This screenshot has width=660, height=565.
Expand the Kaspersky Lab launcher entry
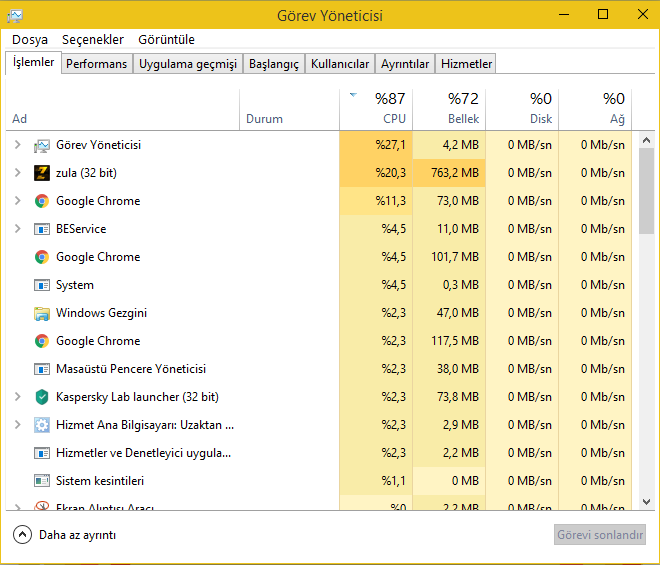(x=17, y=397)
